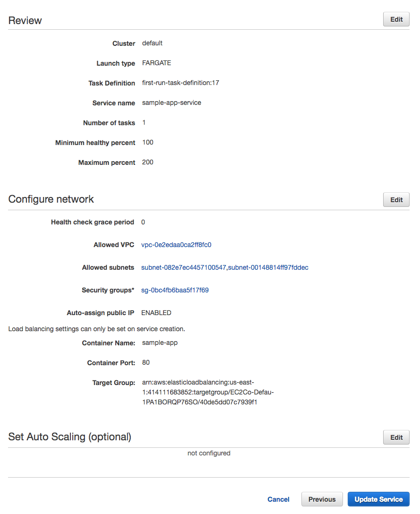
Task: Click the Target Group ARN text
Action: pyautogui.click(x=208, y=392)
